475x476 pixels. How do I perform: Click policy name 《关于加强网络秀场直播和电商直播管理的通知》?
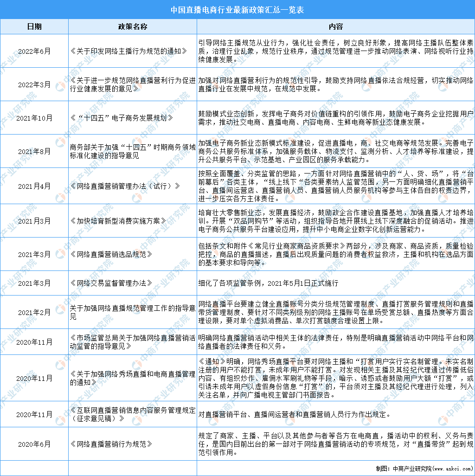click(133, 378)
